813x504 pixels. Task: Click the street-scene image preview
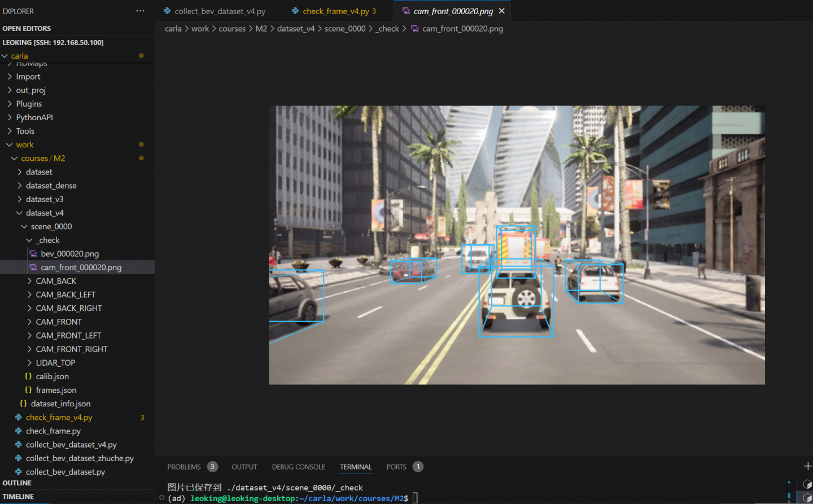click(x=517, y=245)
